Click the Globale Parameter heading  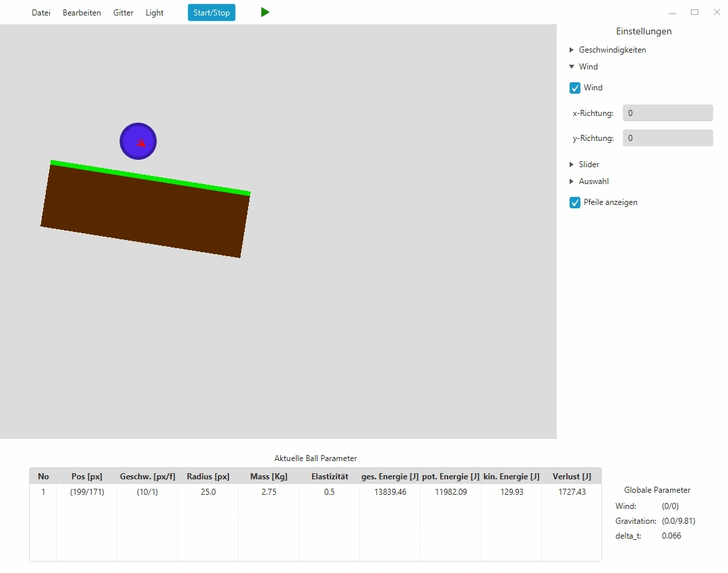657,490
